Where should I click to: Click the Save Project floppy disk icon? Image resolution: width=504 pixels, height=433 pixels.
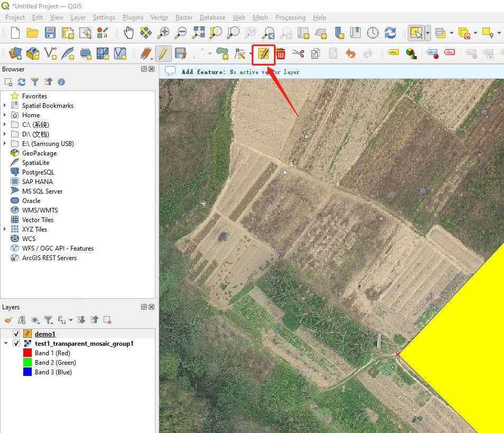[x=50, y=33]
